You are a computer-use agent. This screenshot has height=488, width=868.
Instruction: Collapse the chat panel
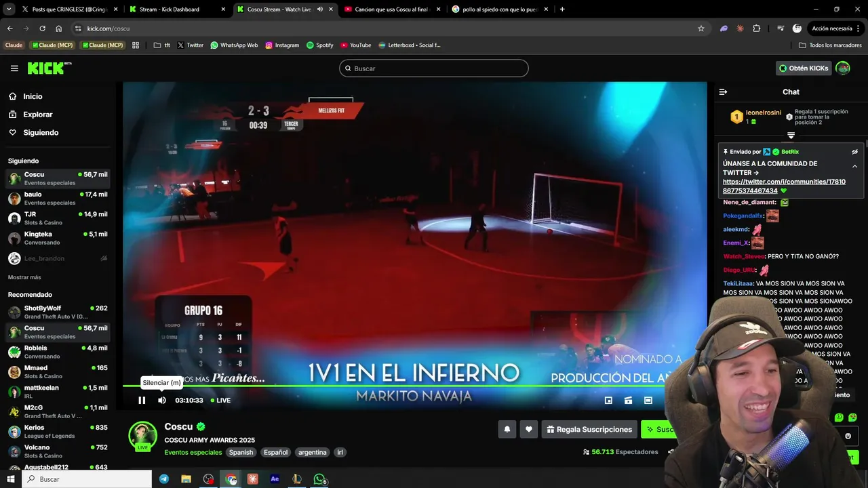723,91
